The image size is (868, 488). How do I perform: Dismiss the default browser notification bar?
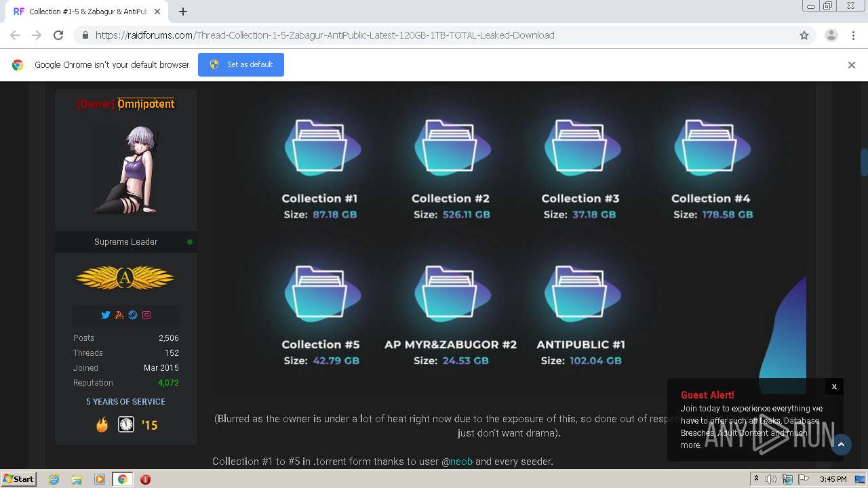tap(851, 65)
